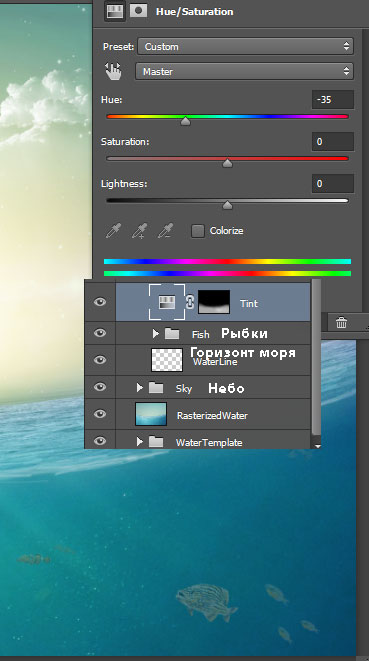
Task: Hide the Fish group
Action: point(100,333)
